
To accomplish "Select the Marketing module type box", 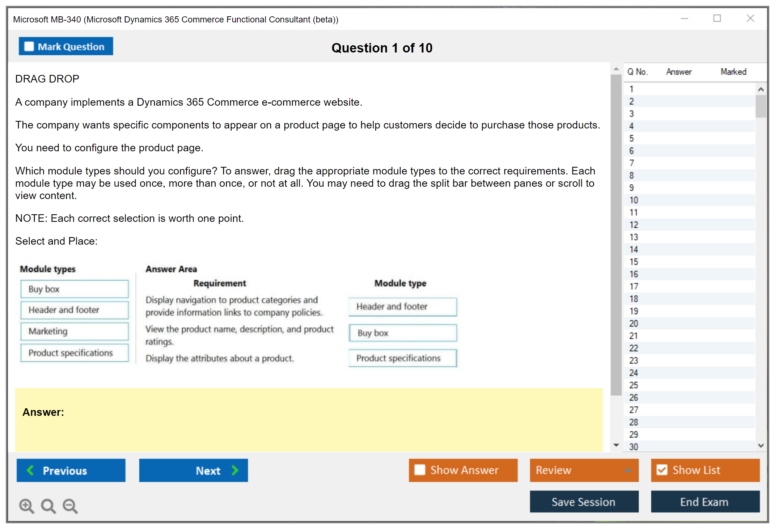I will [x=75, y=331].
